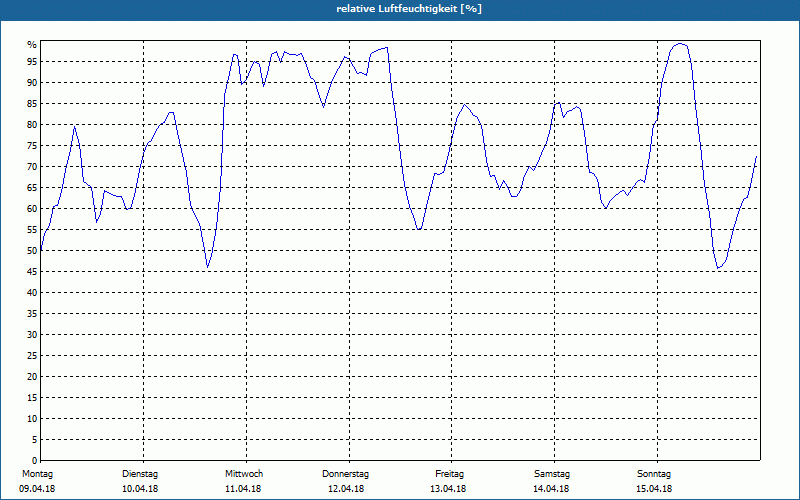Select the '15.04.18' date label
The height and width of the screenshot is (500, 800).
click(x=654, y=489)
